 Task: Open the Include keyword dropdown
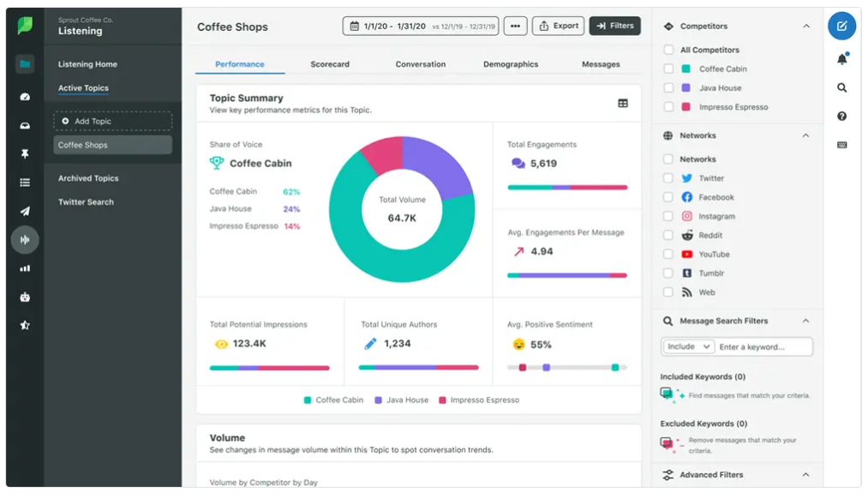click(x=688, y=347)
